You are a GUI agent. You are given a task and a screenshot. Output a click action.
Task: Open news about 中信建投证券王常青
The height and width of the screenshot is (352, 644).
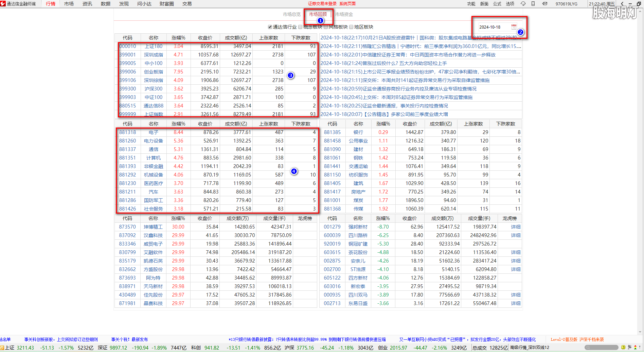[408, 55]
